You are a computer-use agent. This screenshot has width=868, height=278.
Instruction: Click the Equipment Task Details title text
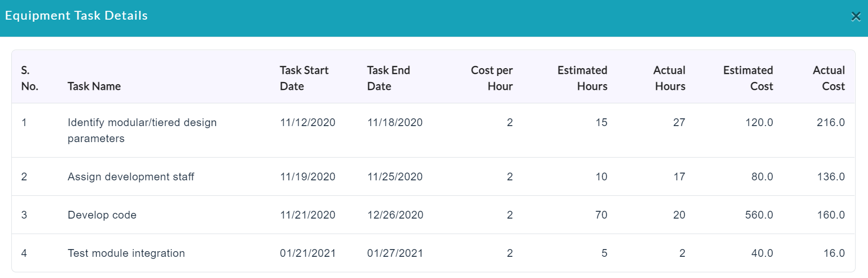click(x=76, y=16)
